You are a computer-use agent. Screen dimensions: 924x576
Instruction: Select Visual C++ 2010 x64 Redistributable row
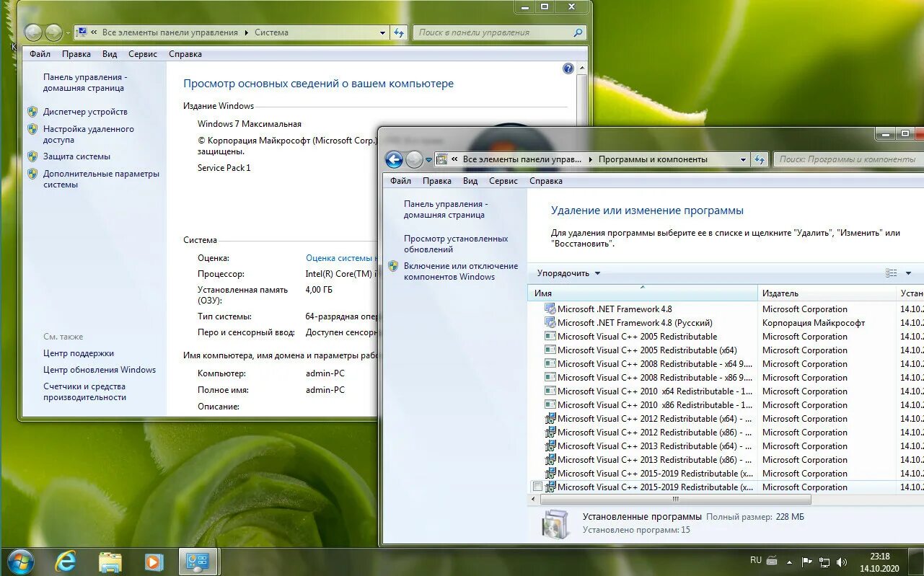727,391
